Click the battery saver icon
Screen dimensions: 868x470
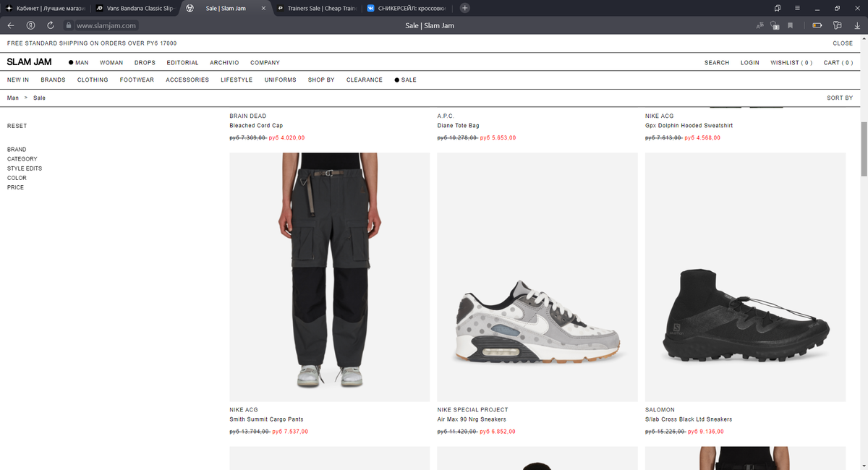tap(817, 25)
